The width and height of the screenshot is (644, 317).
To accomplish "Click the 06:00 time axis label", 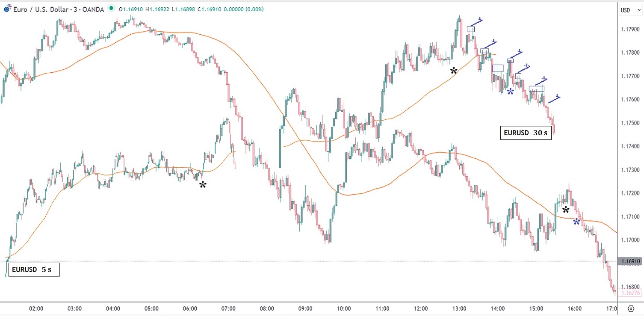I will (x=190, y=308).
